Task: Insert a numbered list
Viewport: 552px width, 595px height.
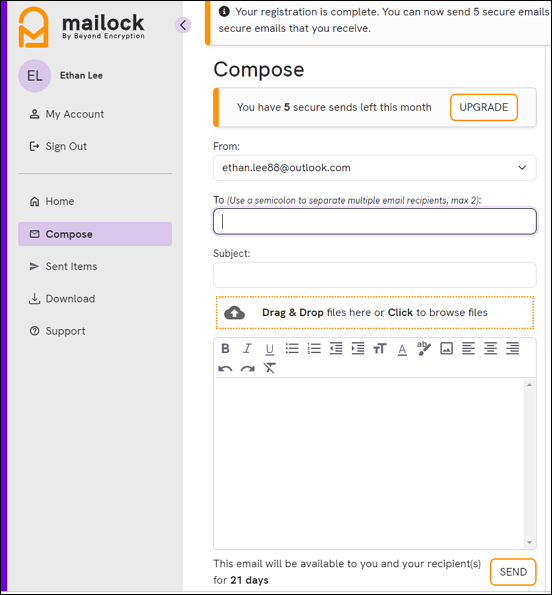Action: [314, 348]
